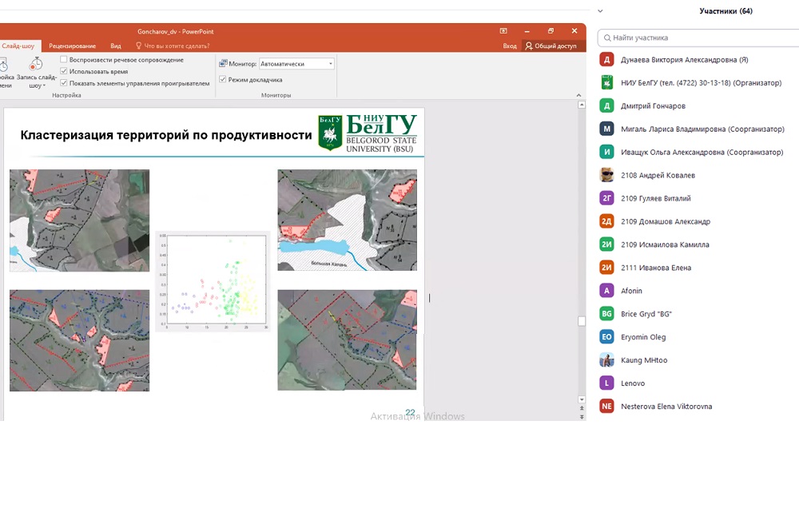This screenshot has height=532, width=799.
Task: Click the lightbulb 'Что вы хотите сделать?' icon
Action: [139, 46]
